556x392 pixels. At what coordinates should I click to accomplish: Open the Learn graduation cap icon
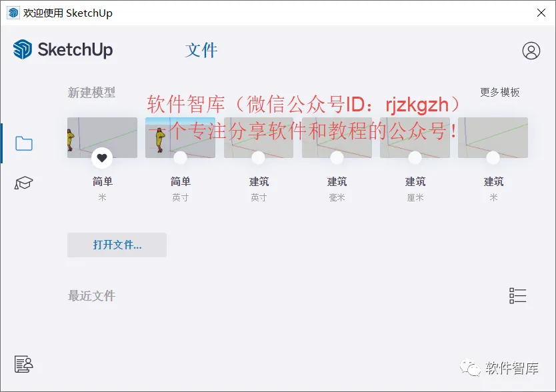pyautogui.click(x=24, y=183)
